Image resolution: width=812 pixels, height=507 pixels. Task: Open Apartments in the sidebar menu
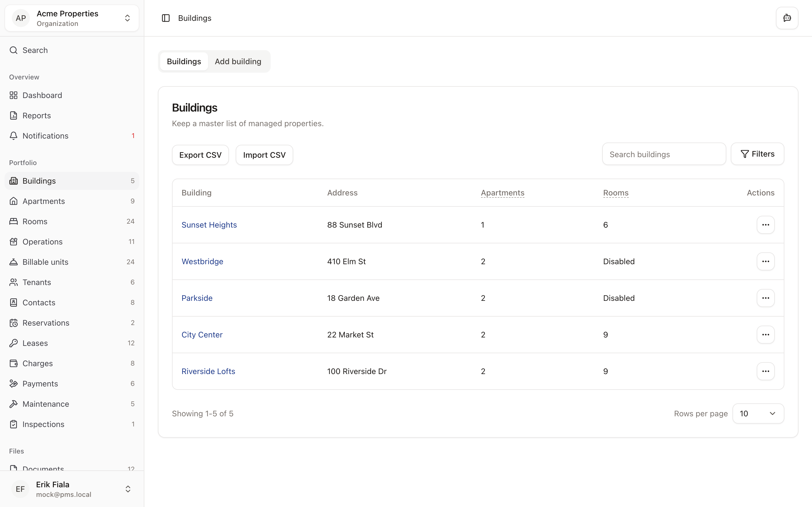(x=44, y=201)
